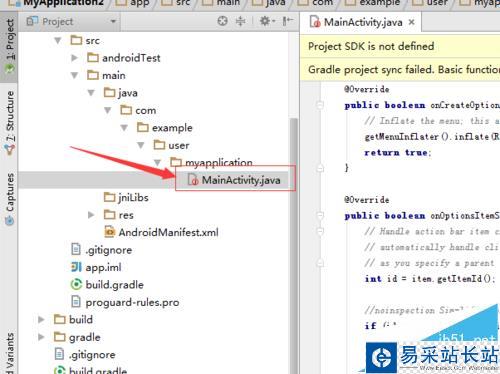Open the Project view dropdown
500x374 pixels.
pos(113,22)
